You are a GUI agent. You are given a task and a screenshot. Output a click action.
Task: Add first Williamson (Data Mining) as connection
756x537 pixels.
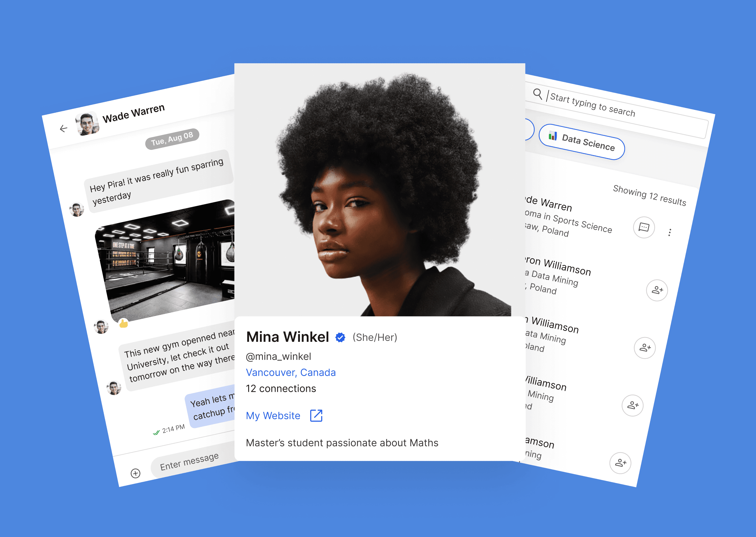tap(657, 290)
